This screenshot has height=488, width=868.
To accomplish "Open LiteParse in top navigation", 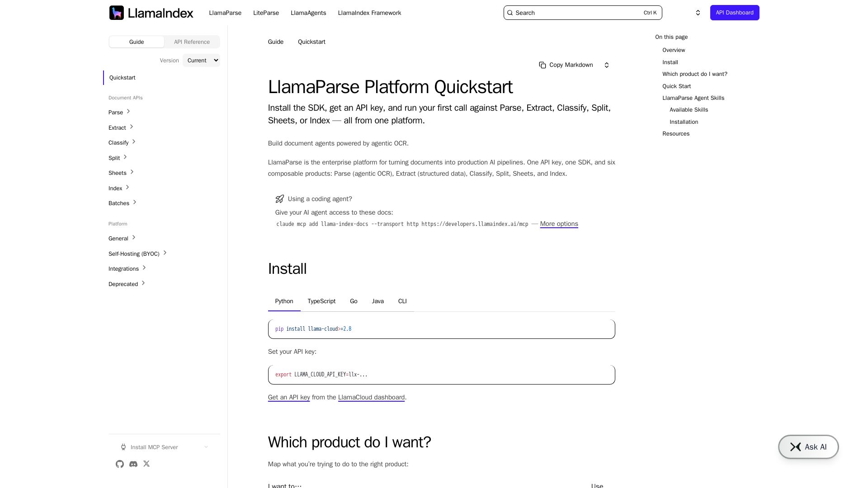I will pyautogui.click(x=266, y=13).
